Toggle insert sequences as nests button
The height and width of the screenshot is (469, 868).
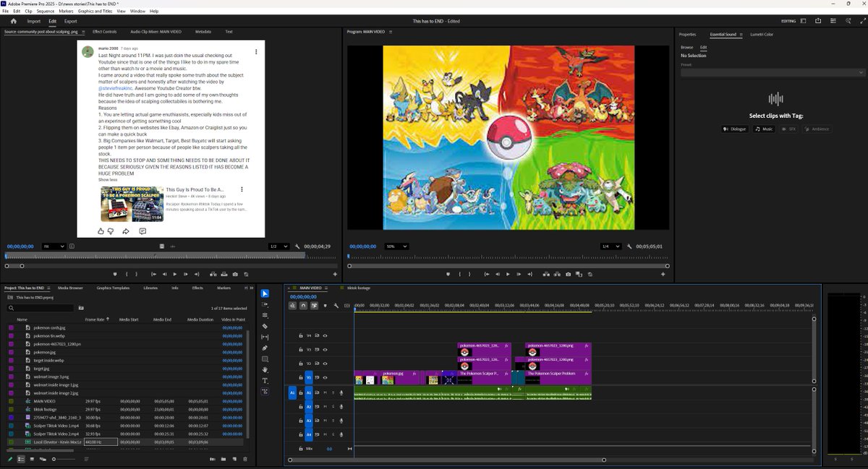(293, 306)
